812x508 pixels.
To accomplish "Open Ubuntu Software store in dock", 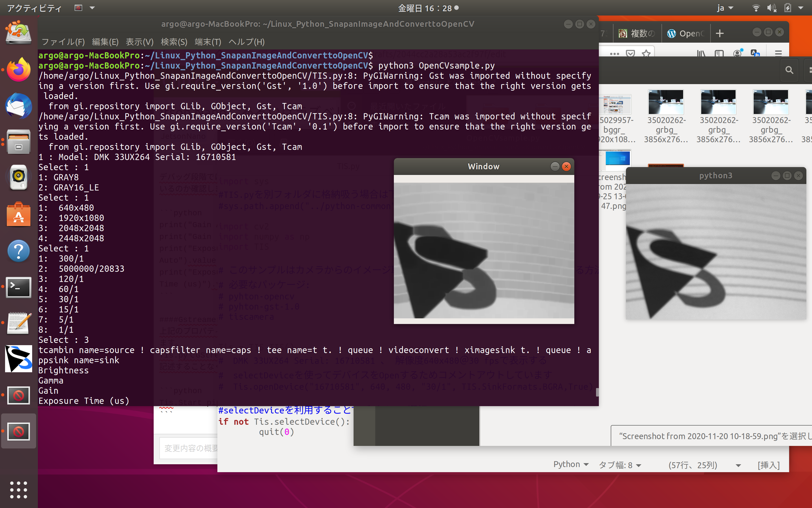I will click(18, 214).
